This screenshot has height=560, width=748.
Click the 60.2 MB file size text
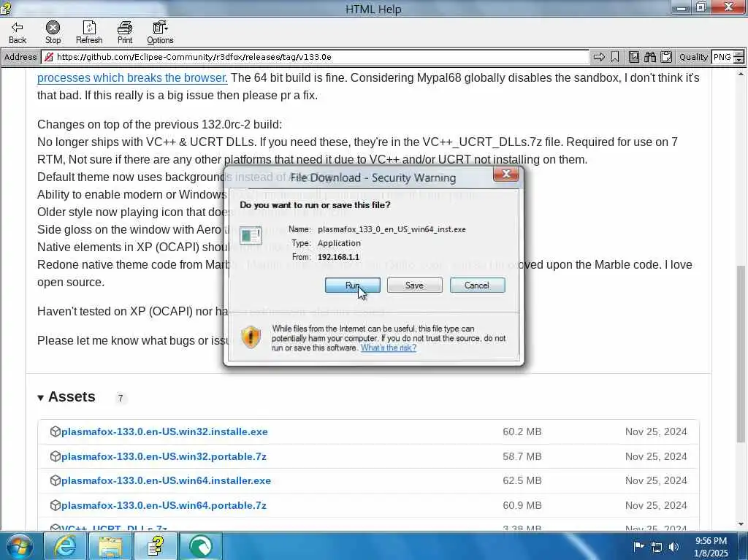[x=522, y=431]
